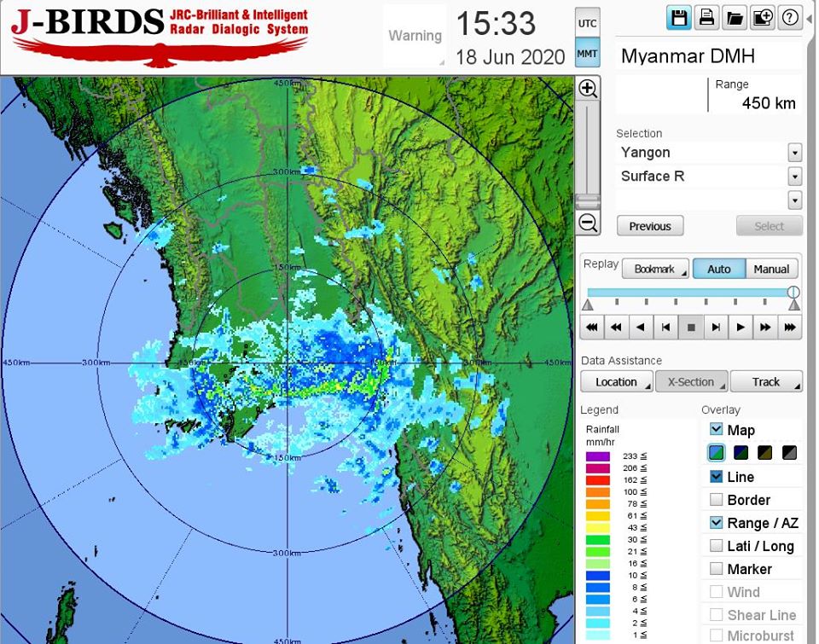Open the folder icon in toolbar
Image resolution: width=819 pixels, height=644 pixels.
(734, 18)
